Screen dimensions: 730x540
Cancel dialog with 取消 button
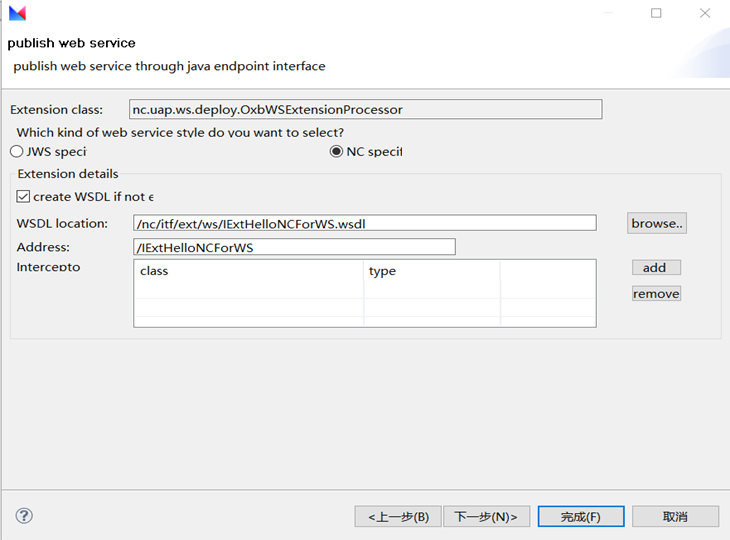pyautogui.click(x=676, y=517)
